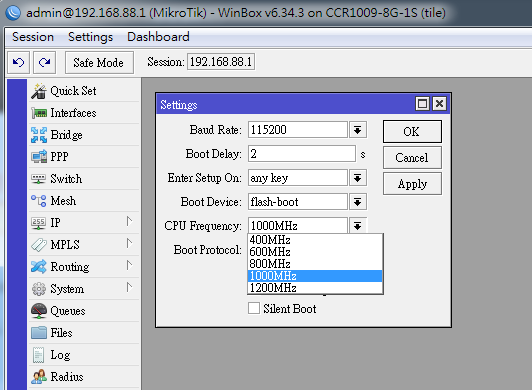Click the Interfaces card icon
Image resolution: width=532 pixels, height=390 pixels.
[x=39, y=113]
